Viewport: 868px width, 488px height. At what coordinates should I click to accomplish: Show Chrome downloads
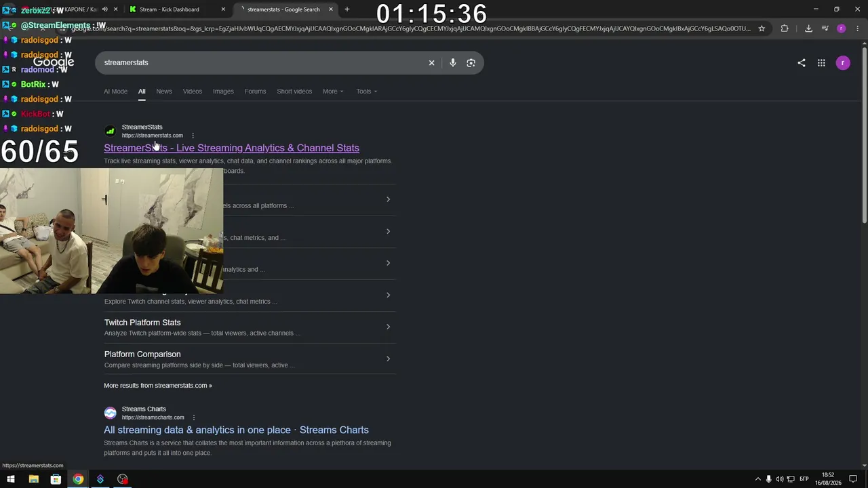(808, 28)
